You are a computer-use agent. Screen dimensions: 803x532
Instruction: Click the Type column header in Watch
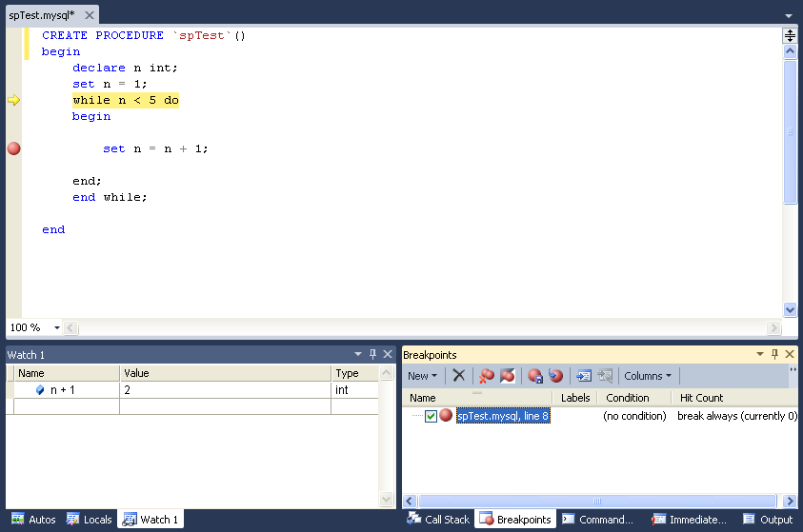355,373
